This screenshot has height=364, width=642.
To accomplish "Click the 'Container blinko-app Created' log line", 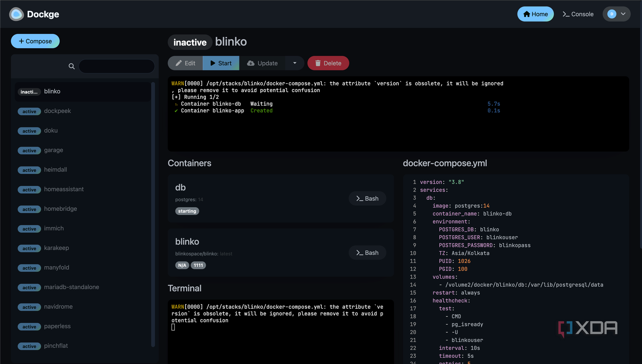I will pyautogui.click(x=223, y=111).
